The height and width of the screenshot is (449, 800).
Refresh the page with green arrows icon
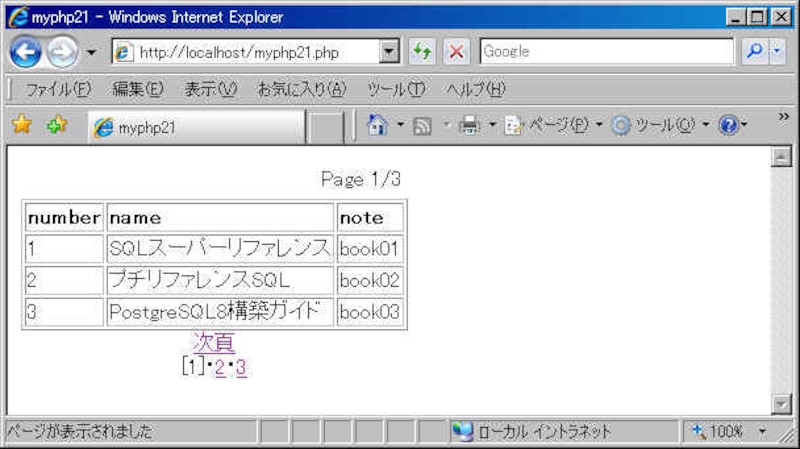point(422,52)
